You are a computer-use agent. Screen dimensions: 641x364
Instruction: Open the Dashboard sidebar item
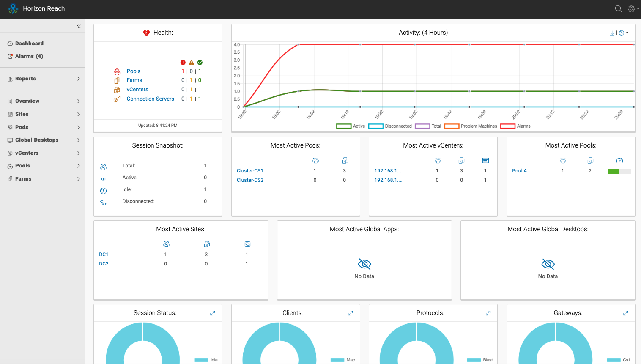pyautogui.click(x=25, y=44)
